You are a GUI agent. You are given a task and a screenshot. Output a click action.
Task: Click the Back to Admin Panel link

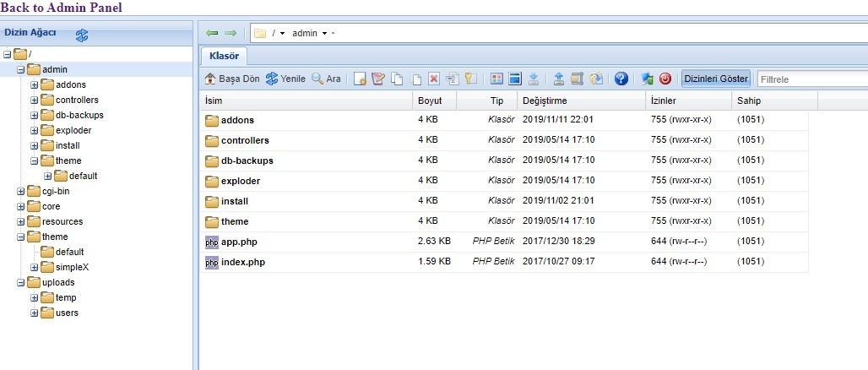[x=62, y=8]
